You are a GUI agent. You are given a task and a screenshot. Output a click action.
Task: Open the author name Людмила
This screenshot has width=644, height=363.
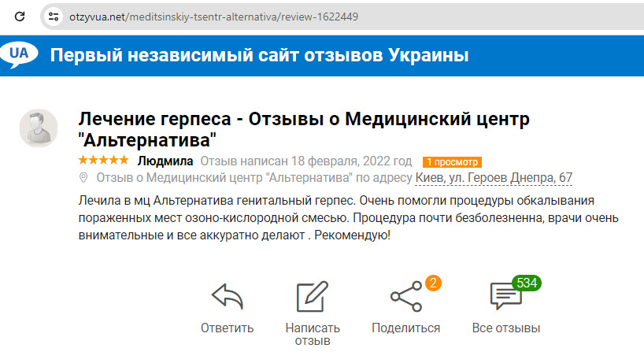click(x=165, y=161)
